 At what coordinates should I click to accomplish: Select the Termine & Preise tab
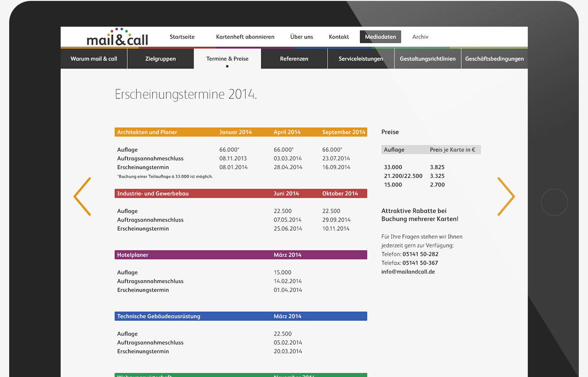pyautogui.click(x=227, y=59)
